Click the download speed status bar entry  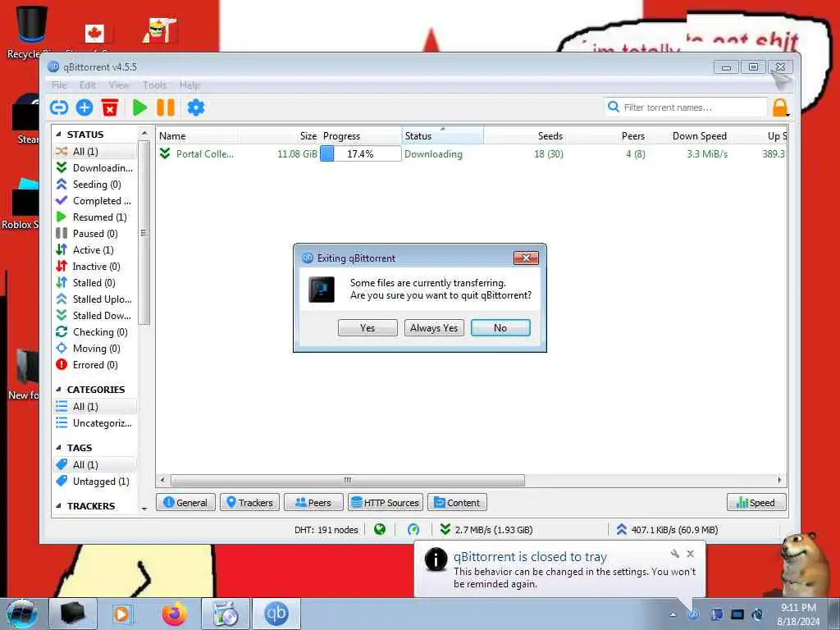click(x=486, y=530)
